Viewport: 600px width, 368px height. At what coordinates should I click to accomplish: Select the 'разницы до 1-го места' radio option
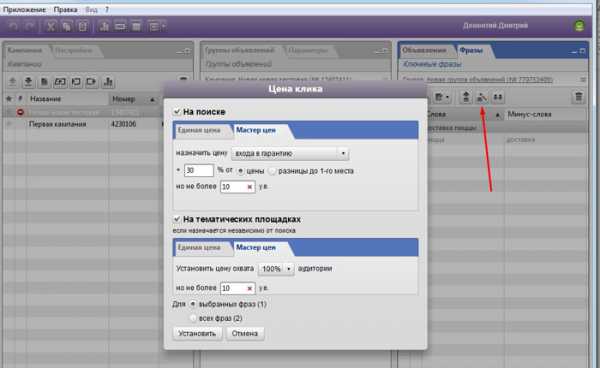[272, 171]
